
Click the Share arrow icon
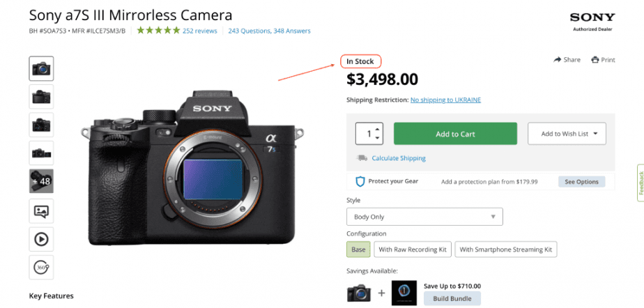coord(558,59)
